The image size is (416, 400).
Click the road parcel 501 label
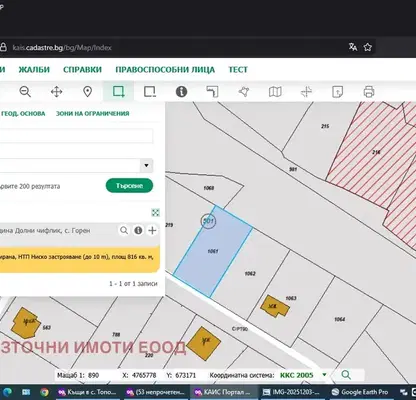click(x=293, y=169)
